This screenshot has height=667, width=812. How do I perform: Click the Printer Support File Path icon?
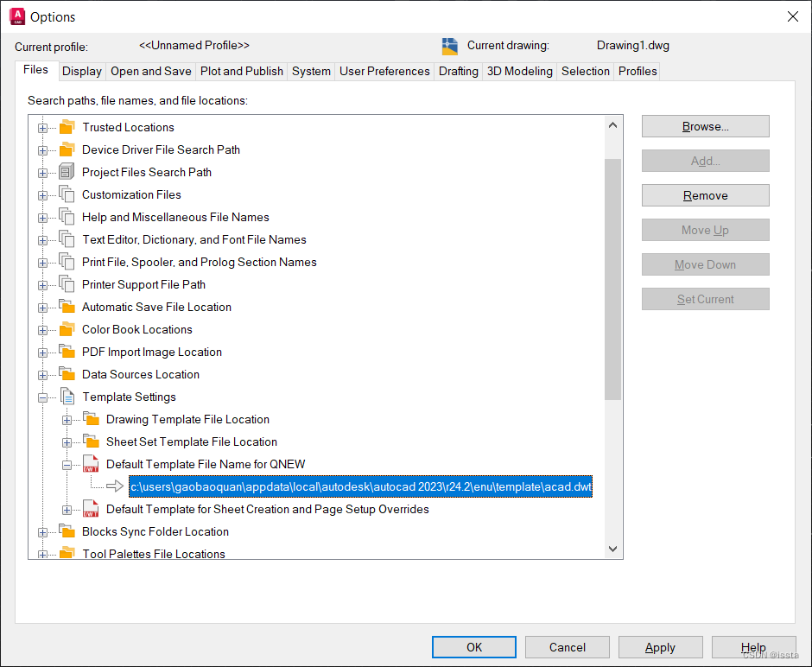(x=67, y=284)
